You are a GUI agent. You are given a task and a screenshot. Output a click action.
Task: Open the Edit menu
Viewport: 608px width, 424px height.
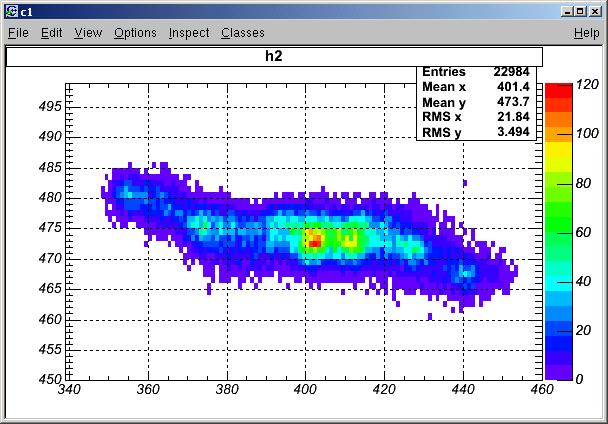pos(52,33)
